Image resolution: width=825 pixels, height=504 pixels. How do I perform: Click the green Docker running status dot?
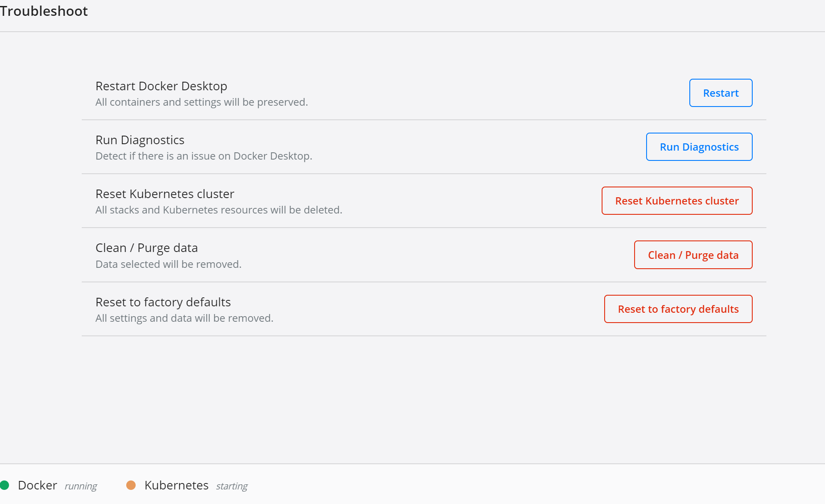pos(6,485)
